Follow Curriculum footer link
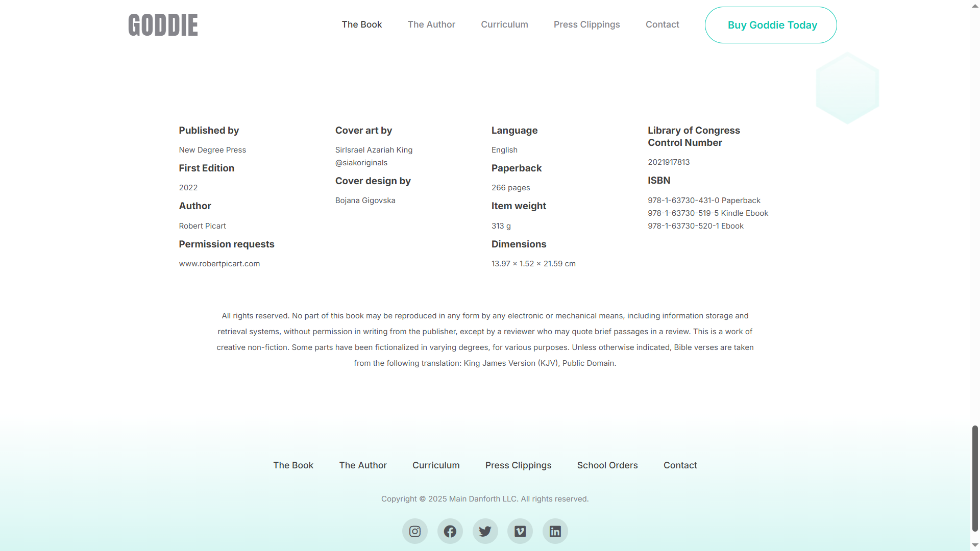 point(436,465)
